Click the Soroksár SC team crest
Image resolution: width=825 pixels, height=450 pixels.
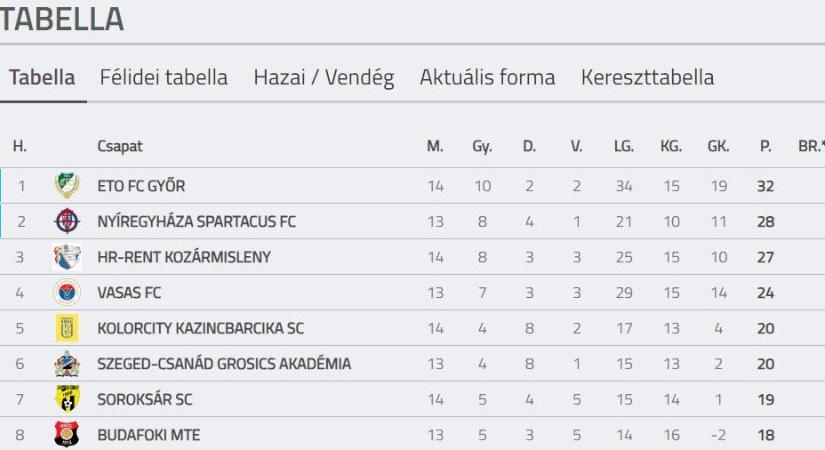pos(67,399)
